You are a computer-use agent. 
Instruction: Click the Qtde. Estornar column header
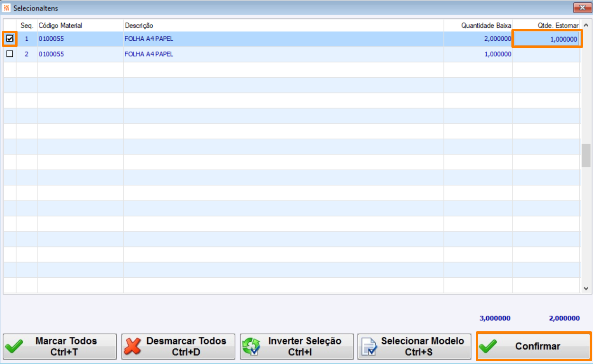point(547,26)
